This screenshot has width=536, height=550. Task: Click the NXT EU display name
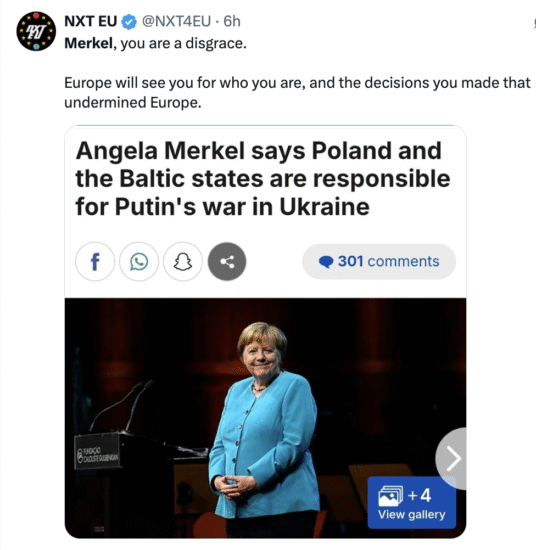pyautogui.click(x=91, y=21)
